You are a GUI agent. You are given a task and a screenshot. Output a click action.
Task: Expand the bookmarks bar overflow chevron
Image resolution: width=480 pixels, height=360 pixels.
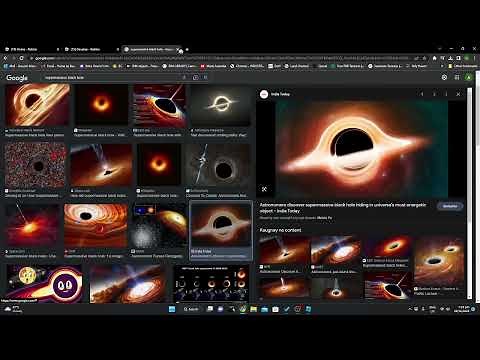(442, 66)
